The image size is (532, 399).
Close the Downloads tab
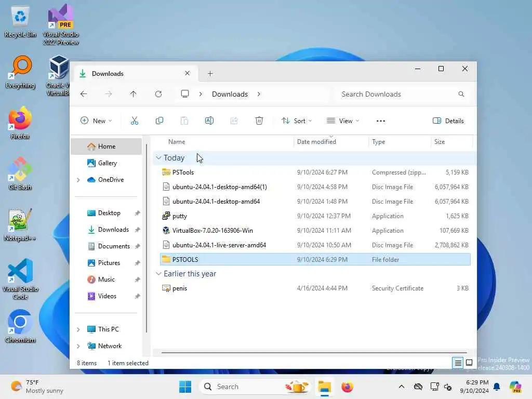[187, 73]
